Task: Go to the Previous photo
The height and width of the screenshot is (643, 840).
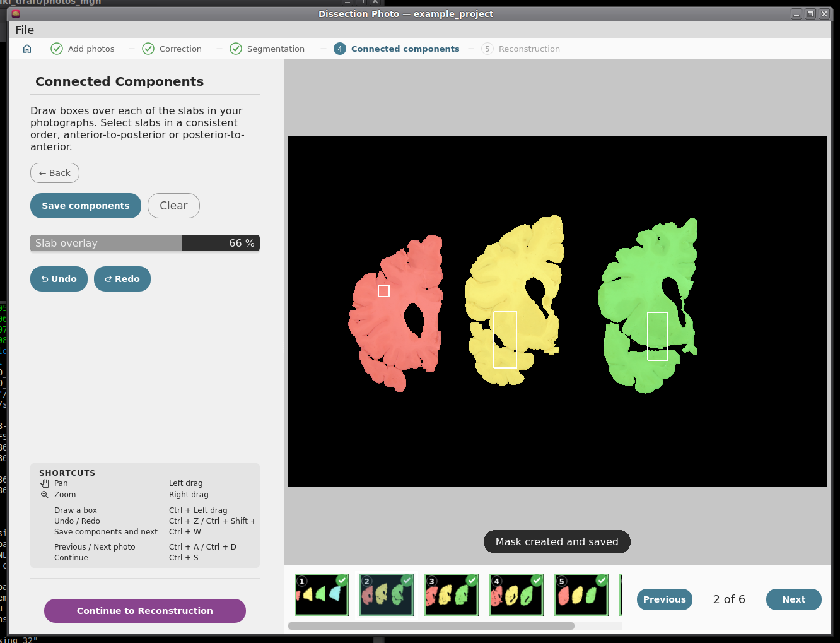Action: (x=665, y=599)
